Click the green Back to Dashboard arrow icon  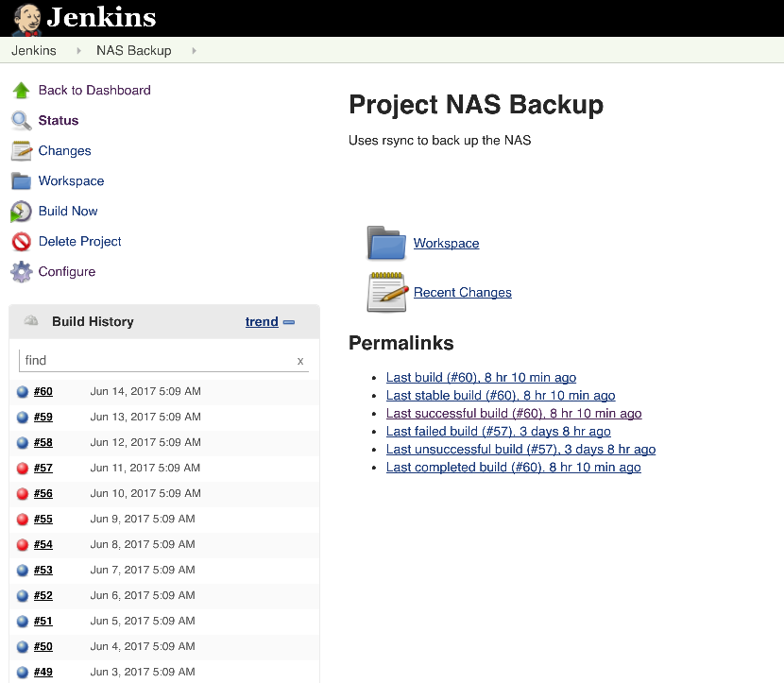click(x=21, y=91)
